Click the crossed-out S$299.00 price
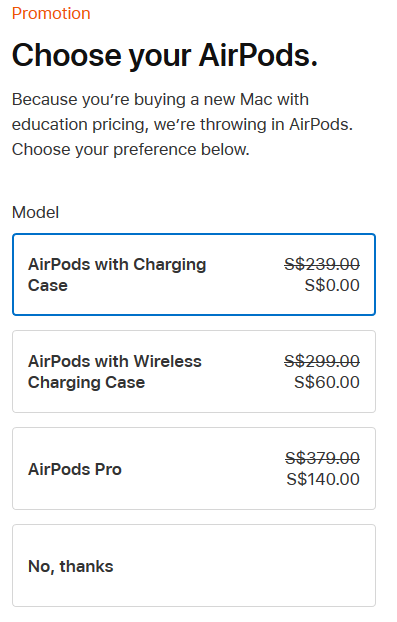Viewport: 397px width, 622px height. (322, 361)
